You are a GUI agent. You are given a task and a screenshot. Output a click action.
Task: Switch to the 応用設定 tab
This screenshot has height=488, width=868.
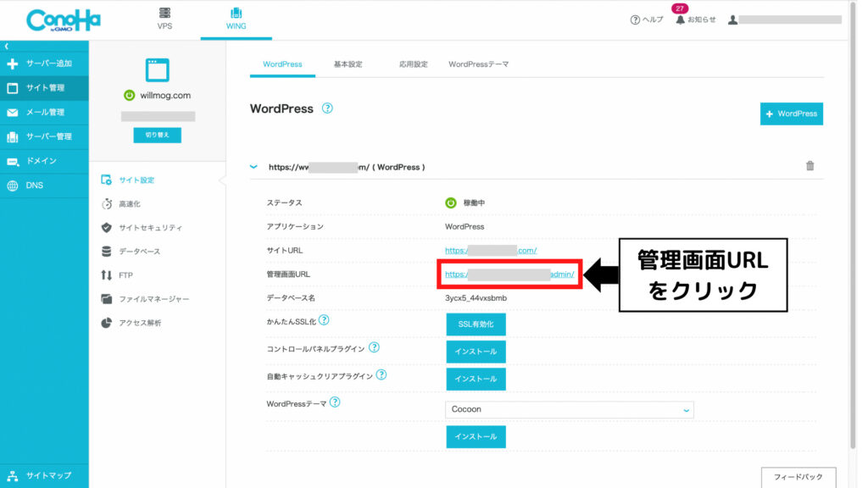[x=414, y=64]
